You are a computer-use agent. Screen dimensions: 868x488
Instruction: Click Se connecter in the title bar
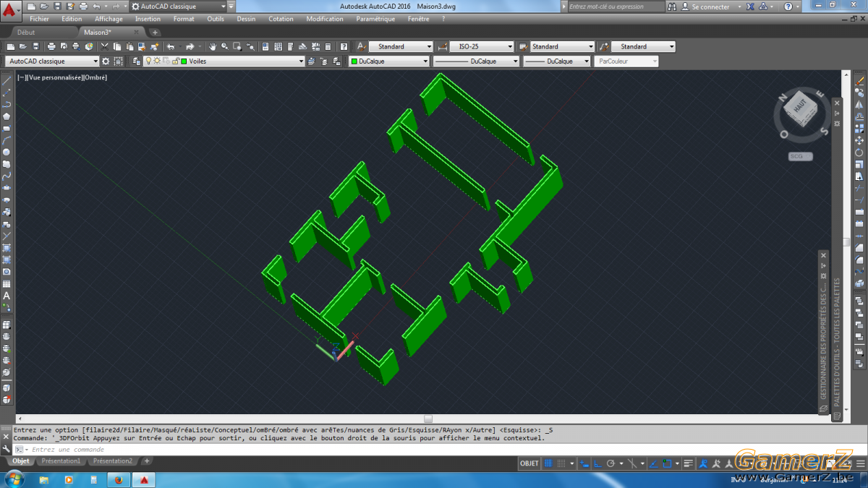click(710, 7)
